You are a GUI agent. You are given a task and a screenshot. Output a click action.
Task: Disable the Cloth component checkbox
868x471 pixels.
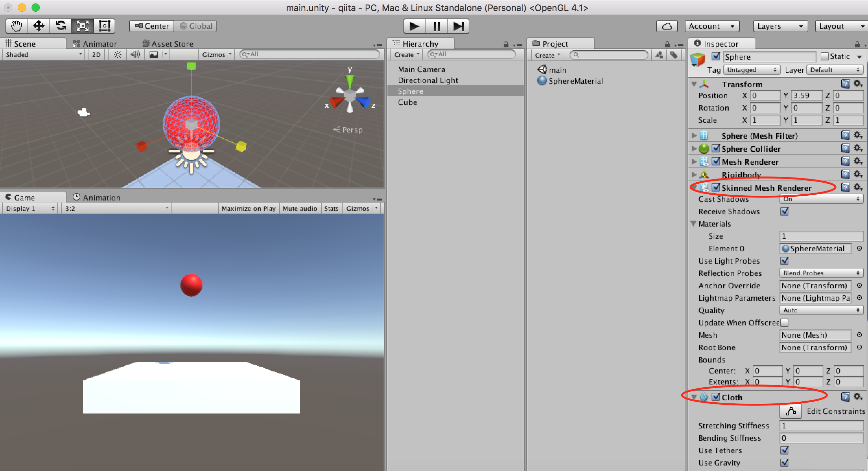coord(716,397)
